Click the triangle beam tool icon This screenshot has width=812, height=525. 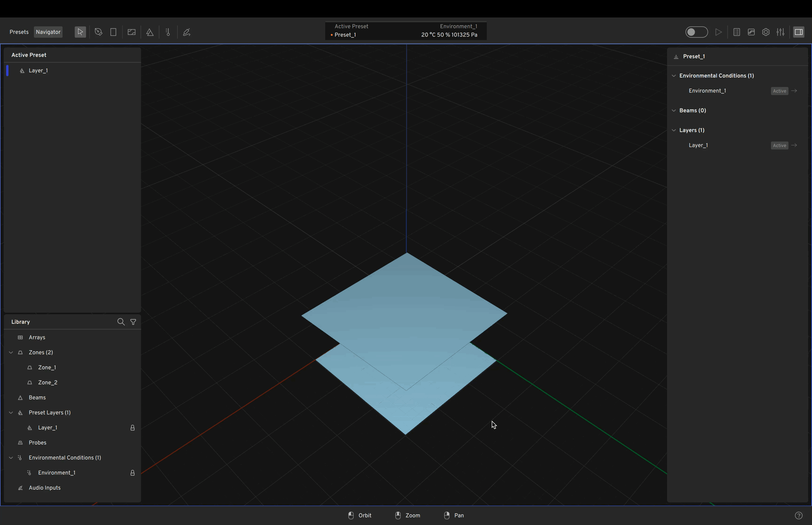pos(150,32)
